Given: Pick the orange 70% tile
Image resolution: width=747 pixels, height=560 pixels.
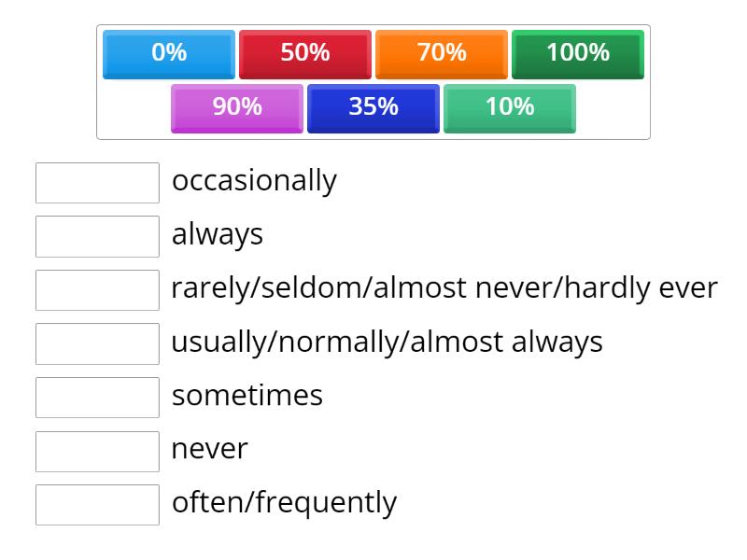Looking at the screenshot, I should [442, 53].
